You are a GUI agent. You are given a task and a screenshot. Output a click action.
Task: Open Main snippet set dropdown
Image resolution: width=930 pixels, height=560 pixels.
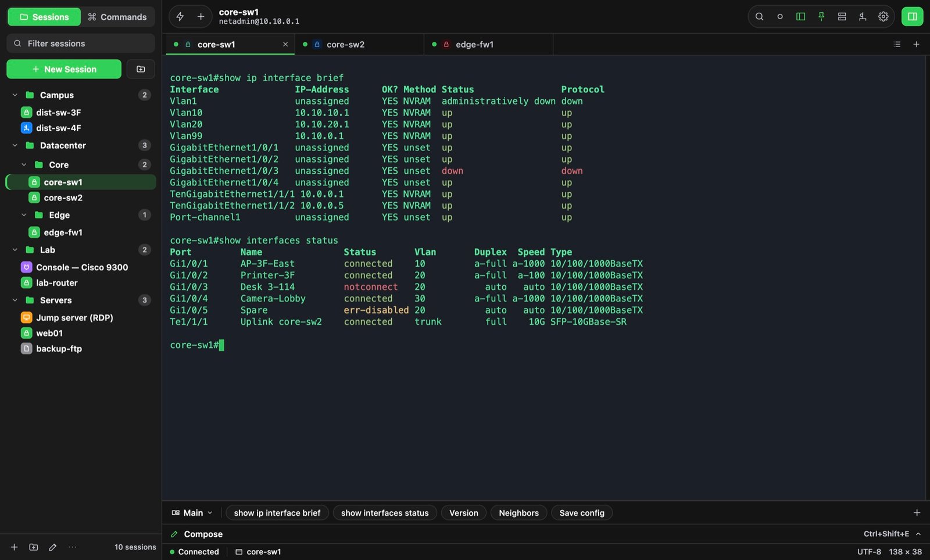(x=192, y=513)
